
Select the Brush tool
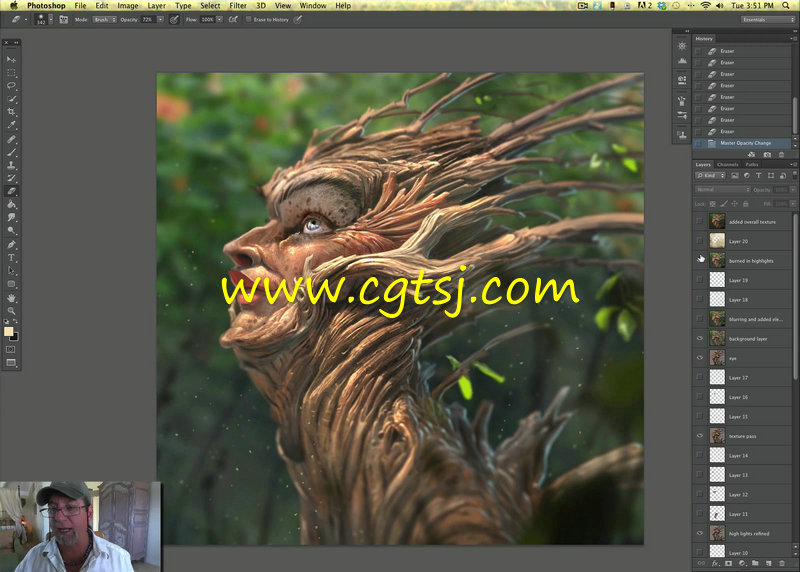click(x=11, y=153)
